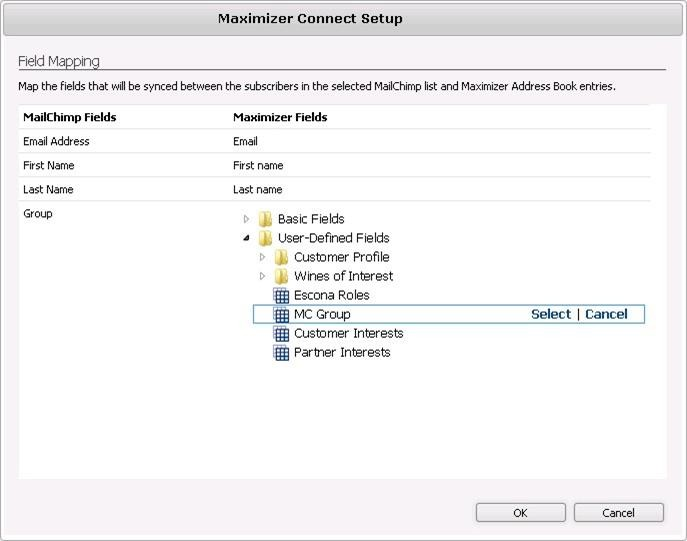Expand the Customer Profile folder
The image size is (687, 541).
pos(262,257)
